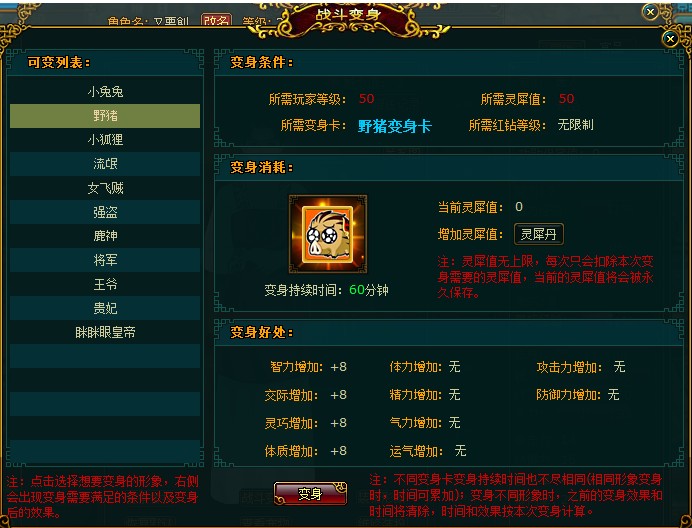Select 眯眯眼皇帝 transformation entry
The image size is (692, 528).
(x=105, y=332)
